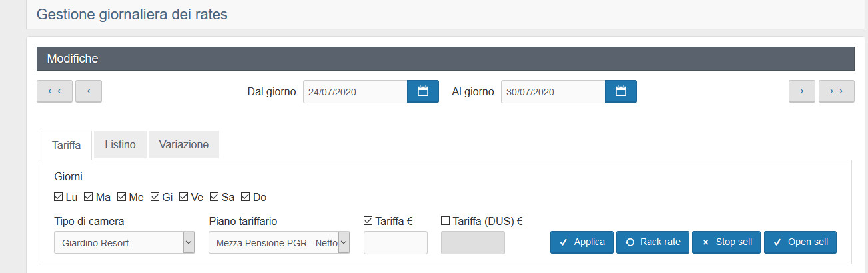
Task: Uncheck the Tariffa € checkbox
Action: pyautogui.click(x=368, y=221)
